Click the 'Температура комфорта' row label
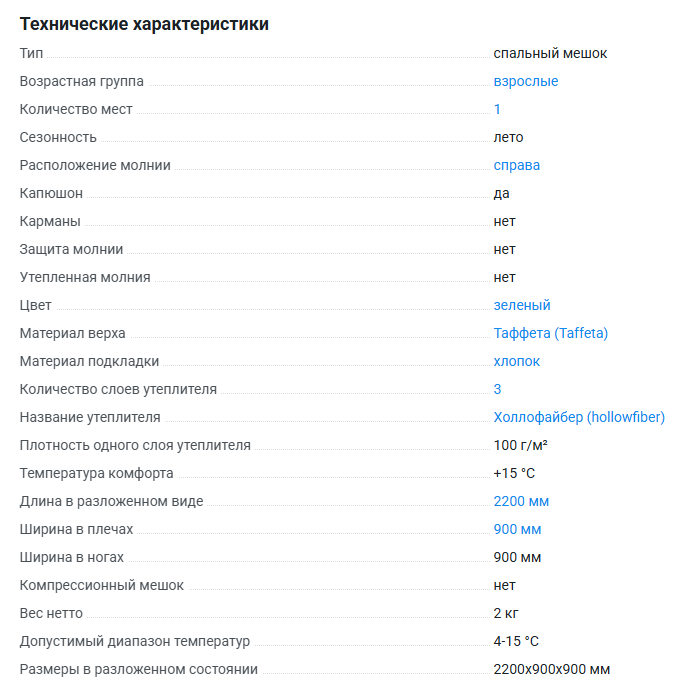Image resolution: width=676 pixels, height=687 pixels. [x=96, y=473]
